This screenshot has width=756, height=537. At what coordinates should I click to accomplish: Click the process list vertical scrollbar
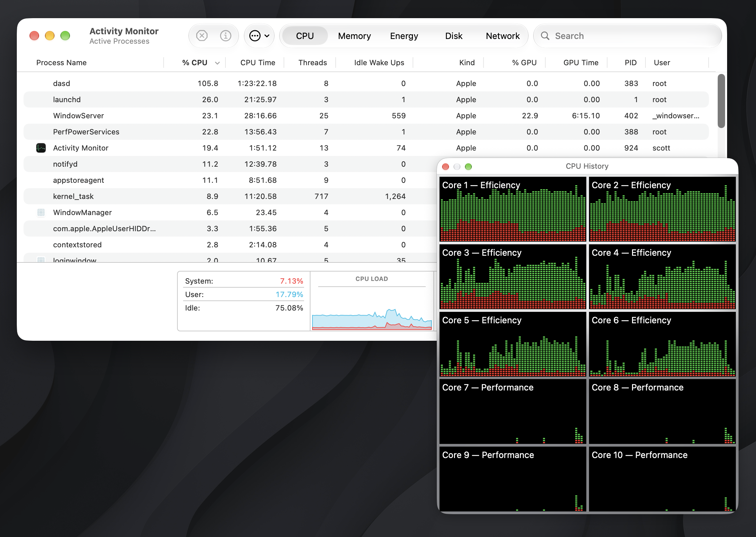click(721, 101)
